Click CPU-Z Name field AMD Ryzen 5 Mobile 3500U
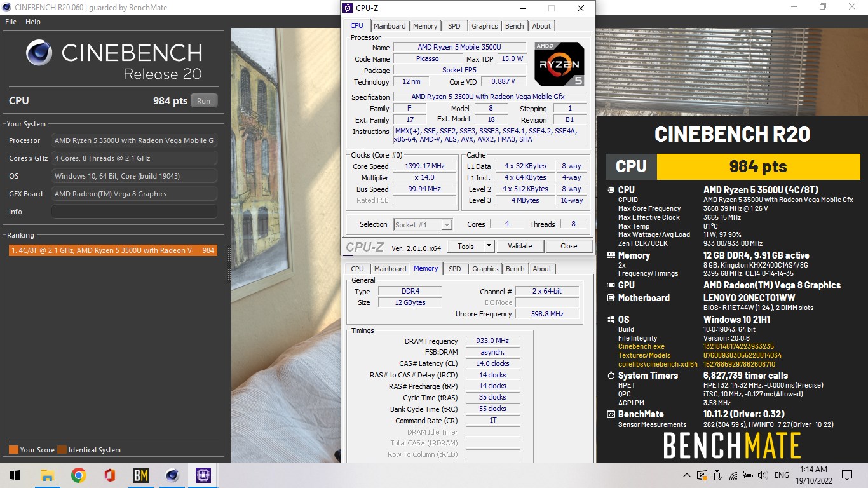The image size is (868, 488). coord(459,48)
